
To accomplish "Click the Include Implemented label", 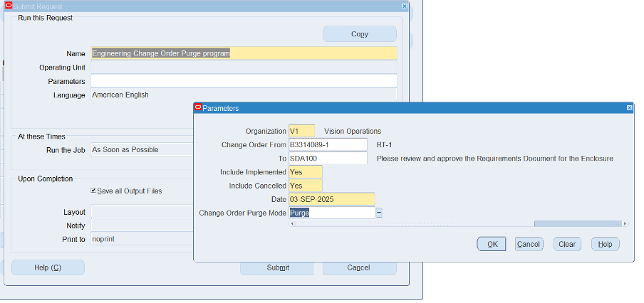I will [253, 172].
